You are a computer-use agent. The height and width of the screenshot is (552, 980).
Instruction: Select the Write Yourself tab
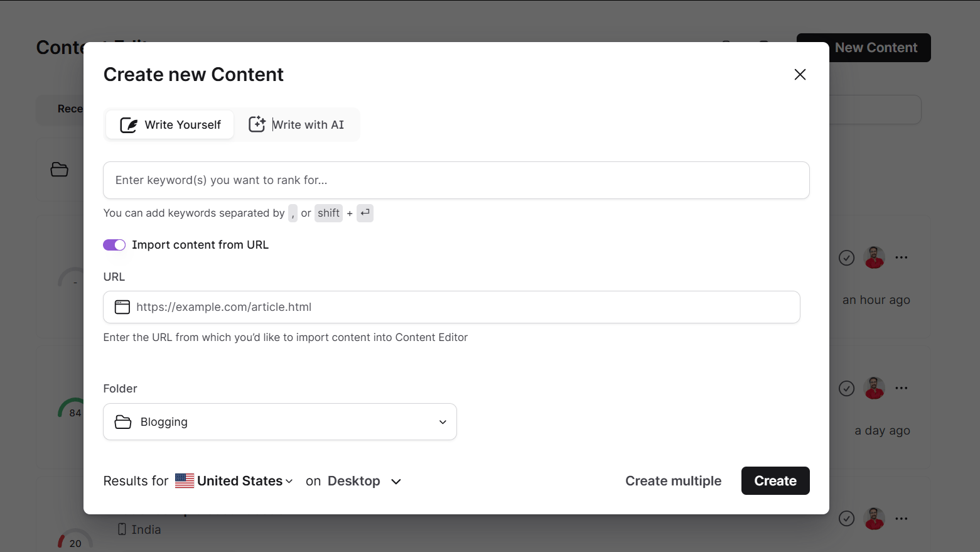(x=170, y=124)
